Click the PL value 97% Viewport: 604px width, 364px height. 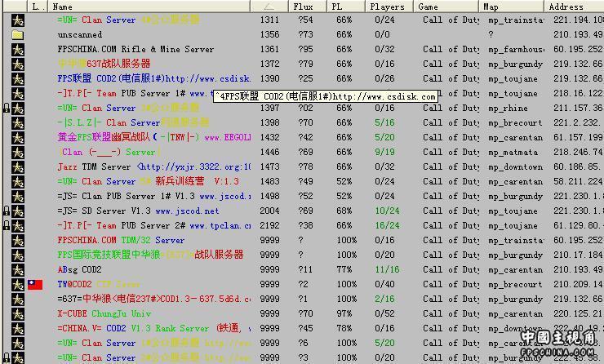pyautogui.click(x=344, y=313)
